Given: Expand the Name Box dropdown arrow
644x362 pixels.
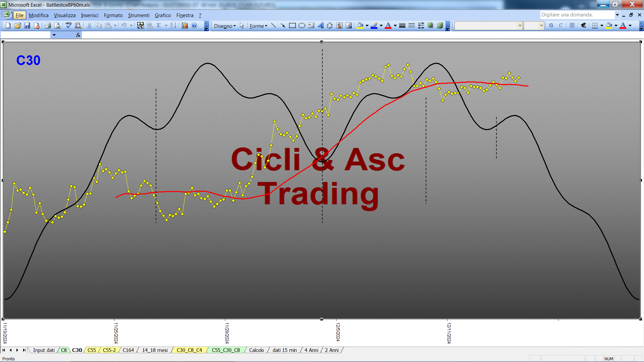Looking at the screenshot, I should pos(54,35).
